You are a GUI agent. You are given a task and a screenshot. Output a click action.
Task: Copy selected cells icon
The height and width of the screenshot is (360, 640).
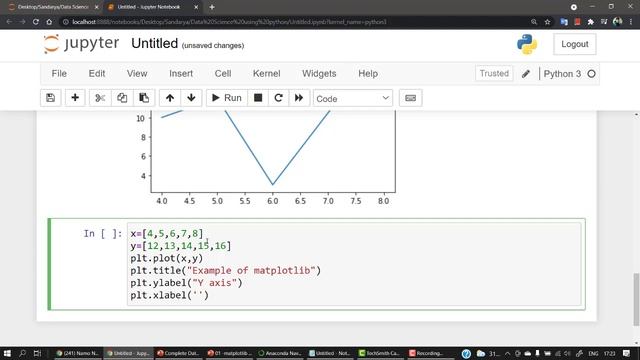click(122, 98)
